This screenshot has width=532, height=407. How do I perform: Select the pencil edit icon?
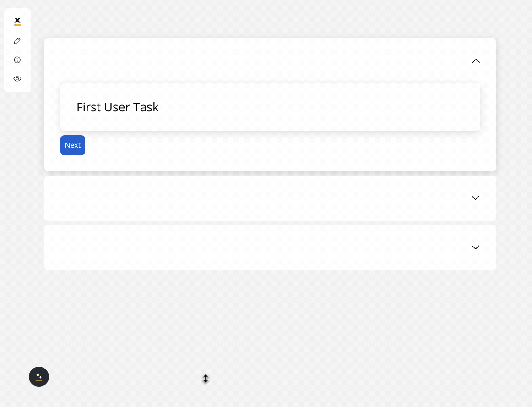pyautogui.click(x=17, y=41)
